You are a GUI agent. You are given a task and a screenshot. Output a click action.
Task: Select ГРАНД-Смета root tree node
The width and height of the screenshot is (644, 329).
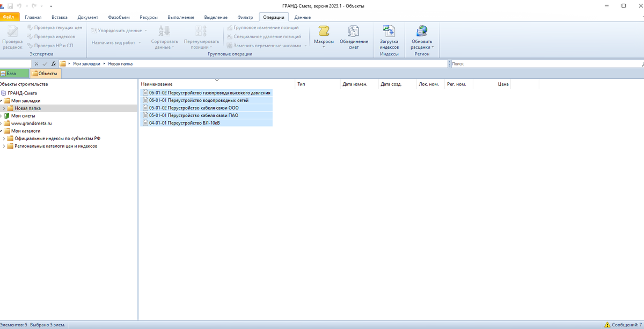(x=22, y=93)
